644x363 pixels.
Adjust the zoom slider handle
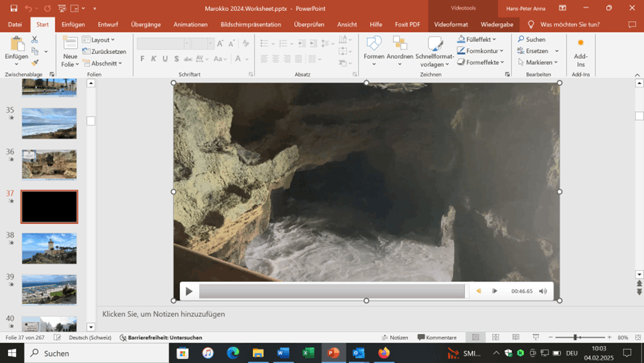(576, 337)
